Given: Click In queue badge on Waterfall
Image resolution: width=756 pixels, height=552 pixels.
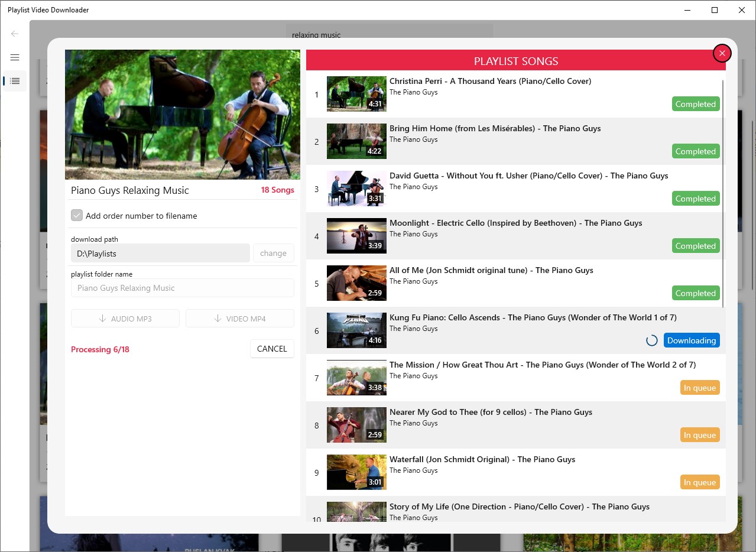Looking at the screenshot, I should [x=700, y=482].
